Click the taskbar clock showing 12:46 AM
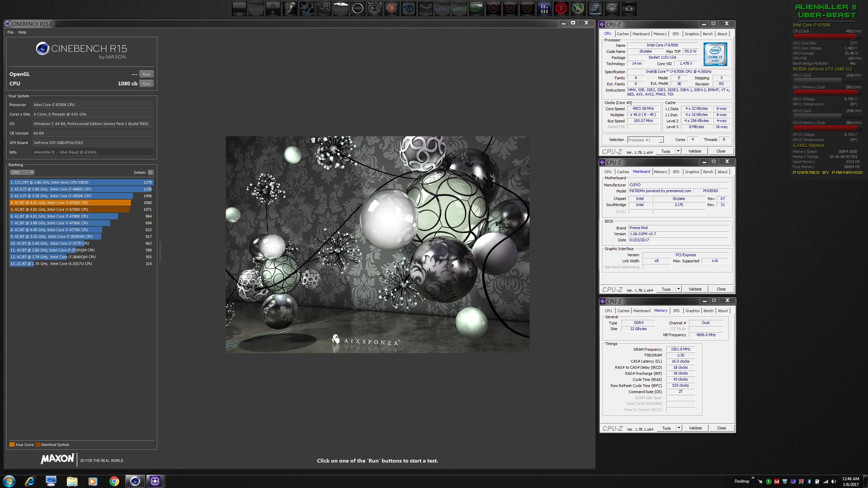Viewport: 868px width, 488px height. [x=851, y=481]
